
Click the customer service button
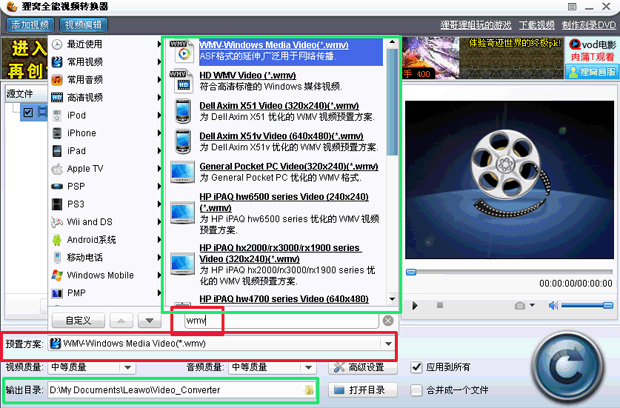coord(592,72)
